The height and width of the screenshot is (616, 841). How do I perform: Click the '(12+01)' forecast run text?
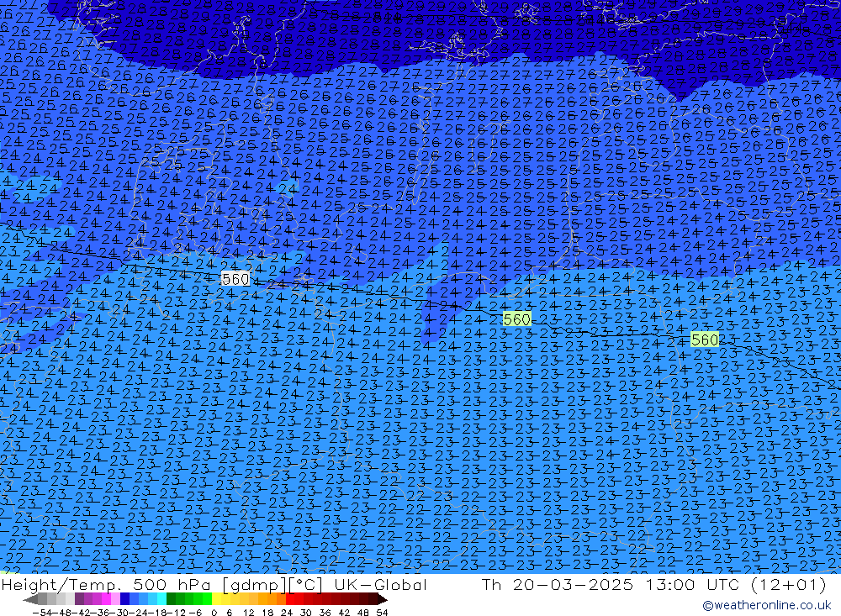click(787, 585)
